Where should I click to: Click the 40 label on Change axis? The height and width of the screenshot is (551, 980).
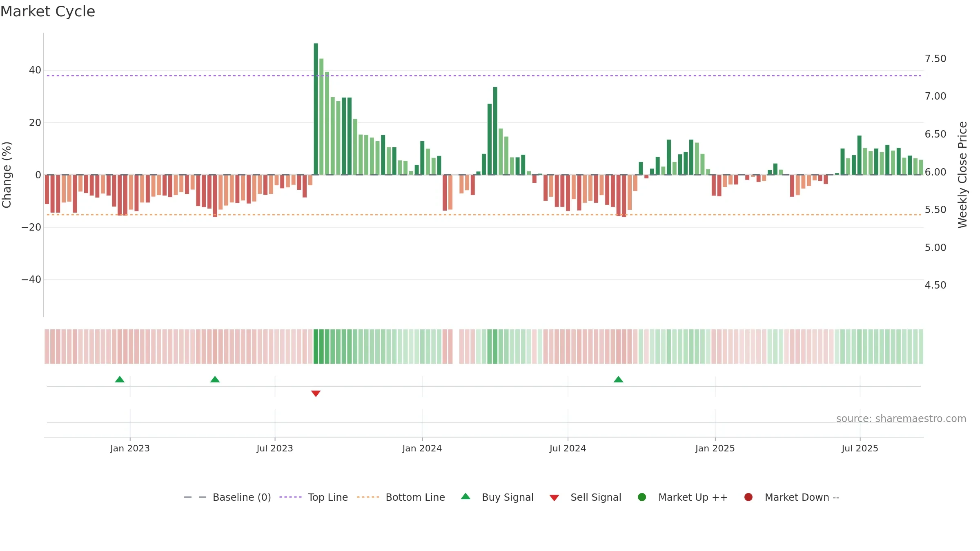coord(35,70)
